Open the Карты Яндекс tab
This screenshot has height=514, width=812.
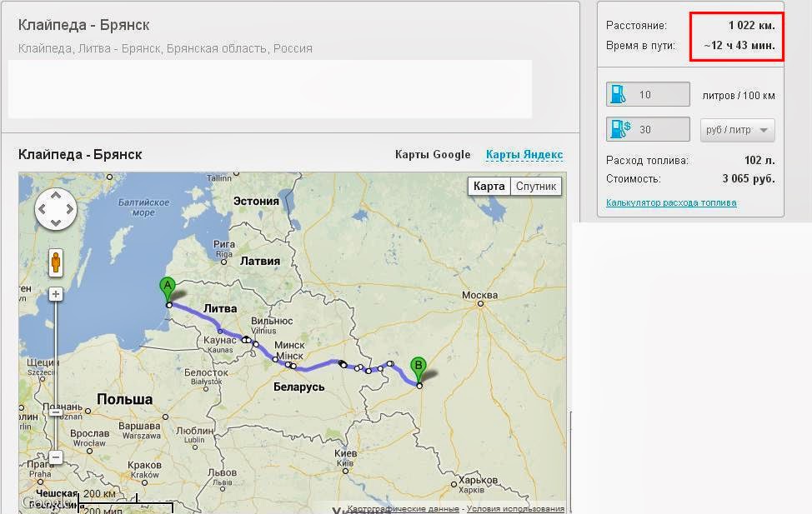[524, 154]
